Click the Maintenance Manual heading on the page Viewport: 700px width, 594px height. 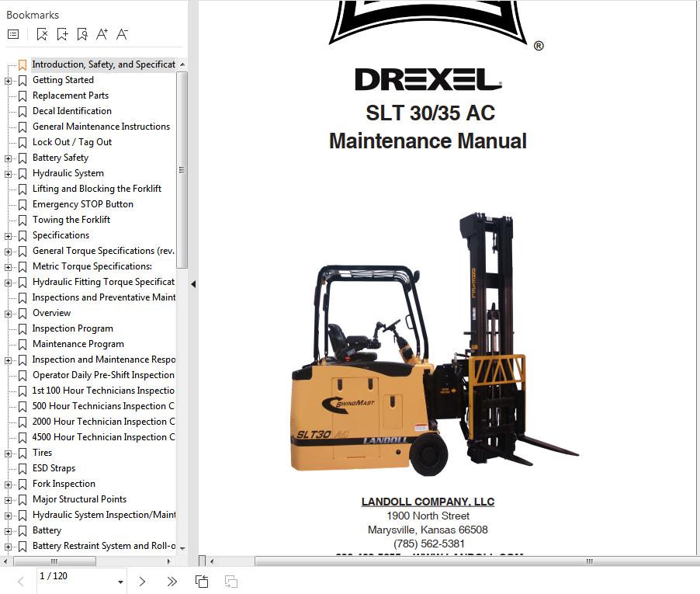[428, 141]
